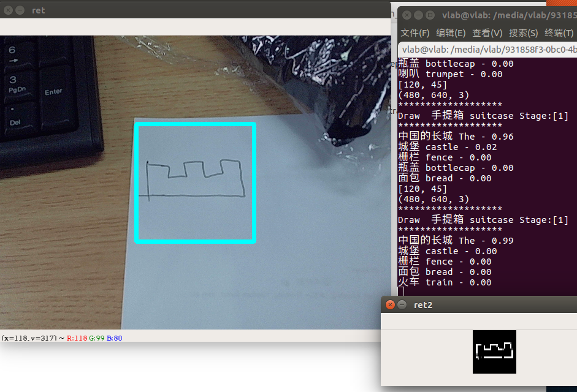Close the ret image window

tap(8, 10)
